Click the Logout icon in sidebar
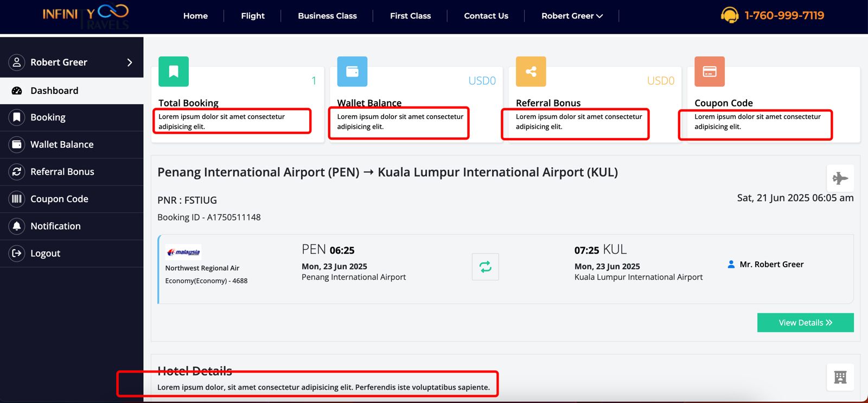Image resolution: width=868 pixels, height=403 pixels. [x=17, y=253]
